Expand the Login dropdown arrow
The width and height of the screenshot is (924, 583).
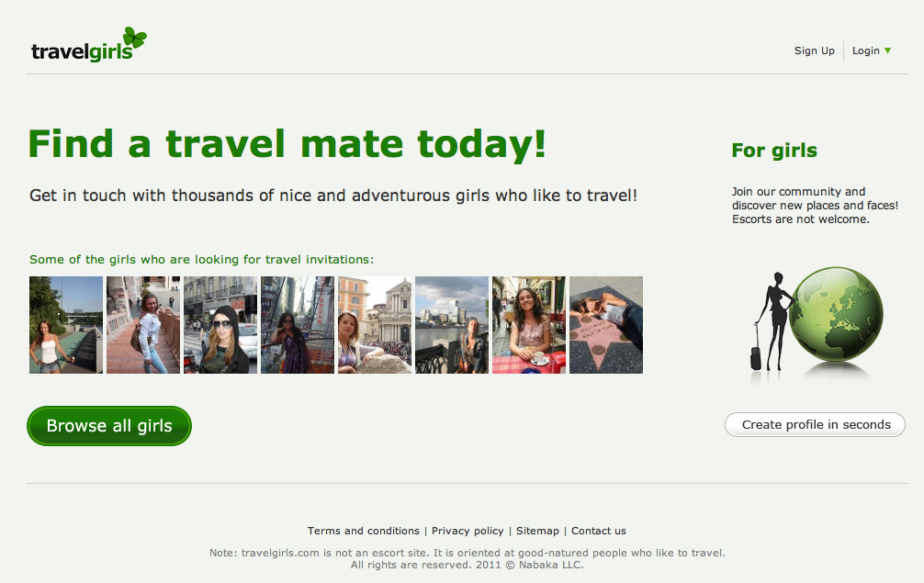click(887, 50)
